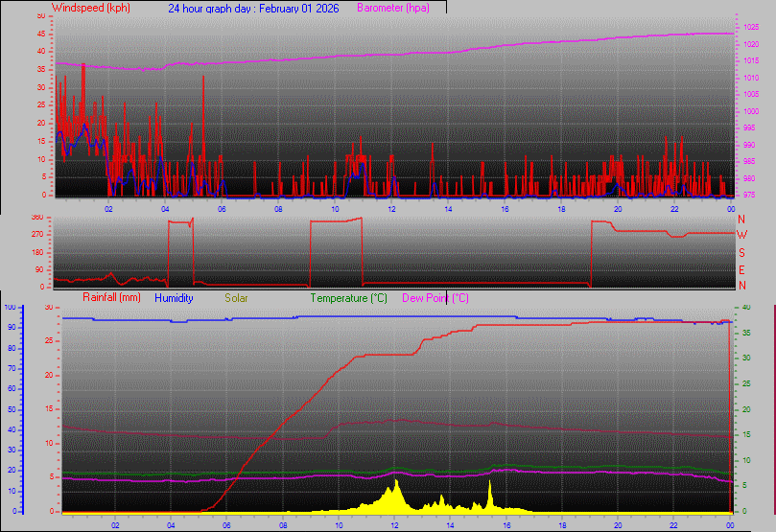Click the '1025' value on the barometer axis
Image resolution: width=776 pixels, height=532 pixels.
[x=751, y=27]
